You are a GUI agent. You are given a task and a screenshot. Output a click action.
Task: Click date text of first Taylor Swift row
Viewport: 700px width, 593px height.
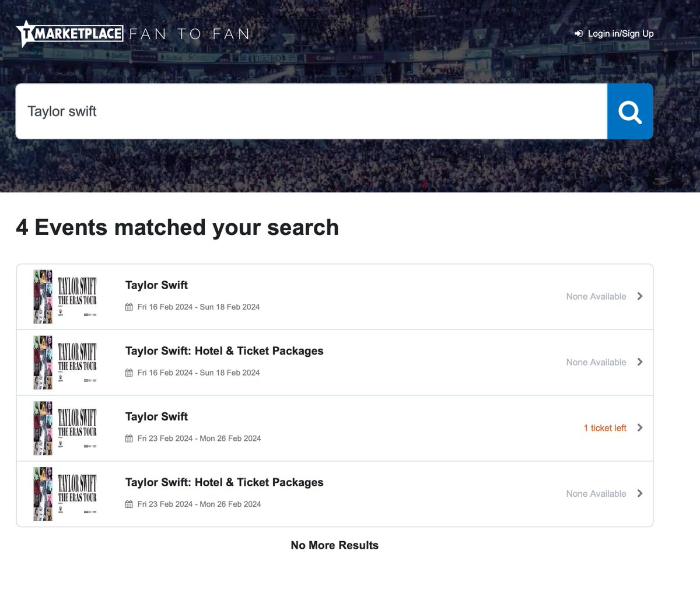[x=198, y=307]
